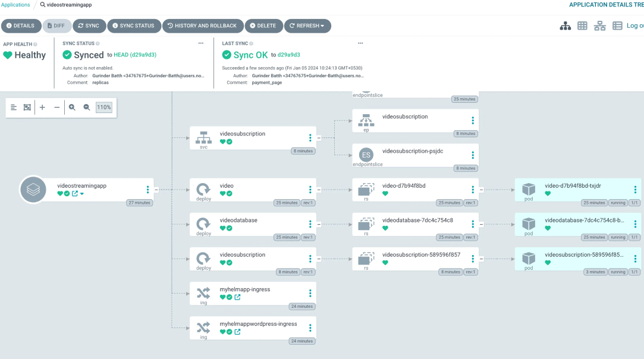Switch to the network view icon
The height and width of the screenshot is (359, 644).
pyautogui.click(x=600, y=26)
